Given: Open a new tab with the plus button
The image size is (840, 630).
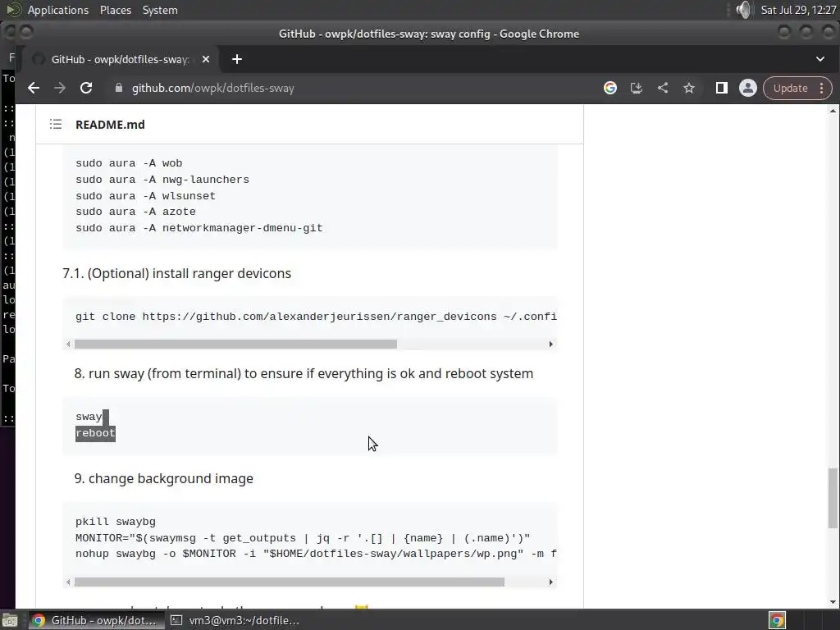Looking at the screenshot, I should click(x=237, y=59).
